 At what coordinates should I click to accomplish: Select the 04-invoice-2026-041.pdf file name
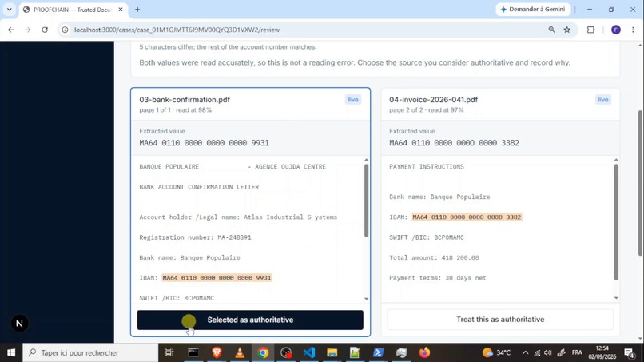tap(433, 100)
